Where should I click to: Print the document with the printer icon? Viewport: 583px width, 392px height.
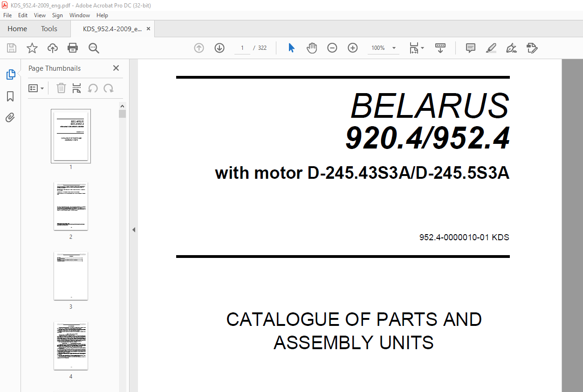73,48
